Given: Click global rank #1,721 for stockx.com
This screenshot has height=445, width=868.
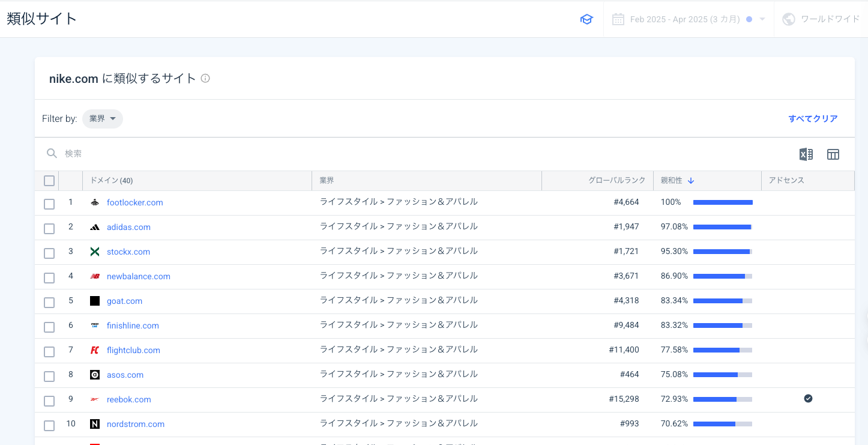Looking at the screenshot, I should pos(626,251).
